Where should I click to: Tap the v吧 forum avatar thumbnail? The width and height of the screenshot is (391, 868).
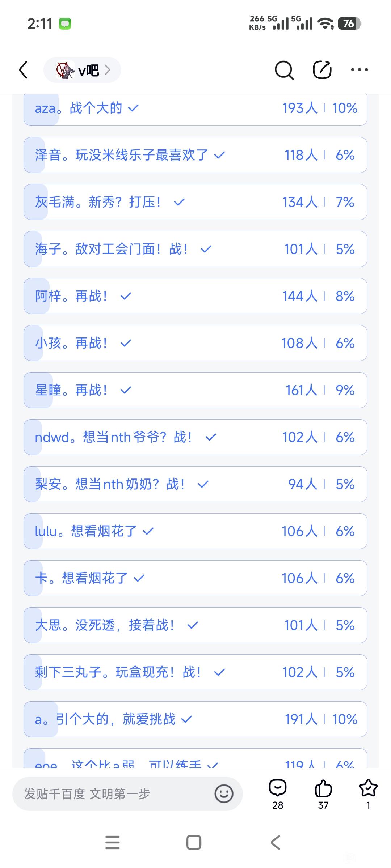coord(65,70)
